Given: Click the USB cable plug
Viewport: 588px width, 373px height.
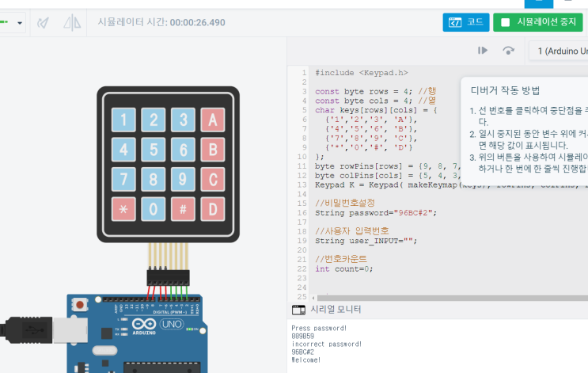Looking at the screenshot, I should [x=44, y=330].
